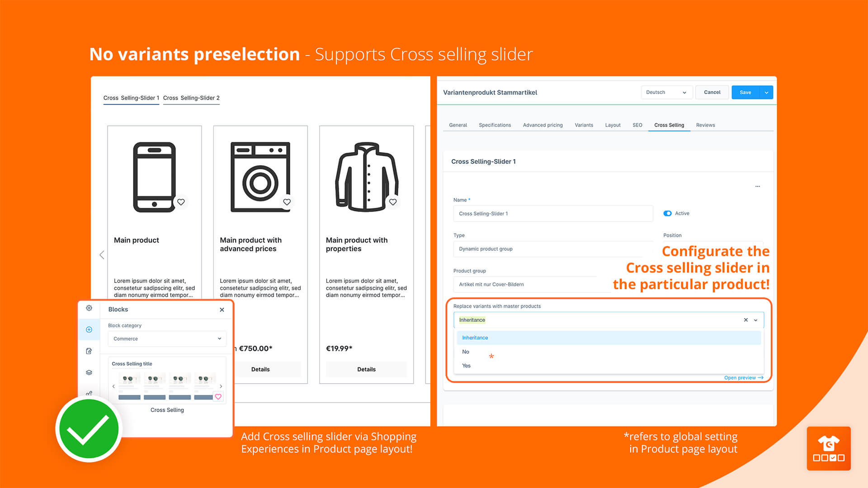
Task: Select Yes in replace variants dropdown
Action: (467, 365)
